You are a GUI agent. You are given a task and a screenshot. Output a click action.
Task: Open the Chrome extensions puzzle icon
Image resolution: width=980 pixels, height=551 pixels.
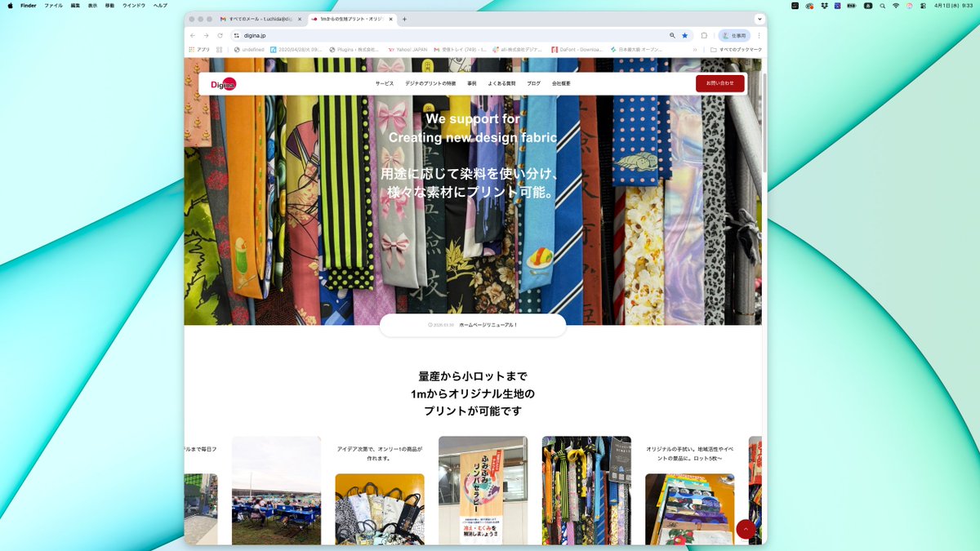pos(704,36)
